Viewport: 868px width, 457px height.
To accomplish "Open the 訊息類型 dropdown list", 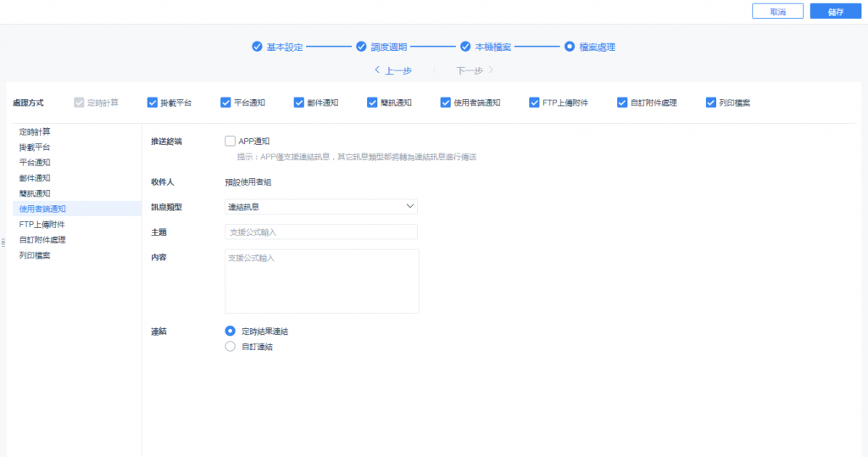I will pyautogui.click(x=321, y=207).
